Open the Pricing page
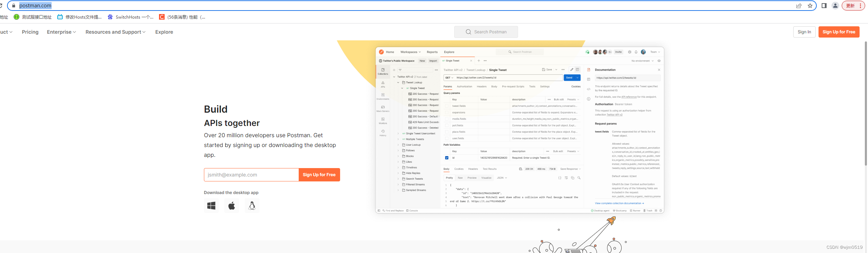The image size is (868, 253). [x=30, y=32]
